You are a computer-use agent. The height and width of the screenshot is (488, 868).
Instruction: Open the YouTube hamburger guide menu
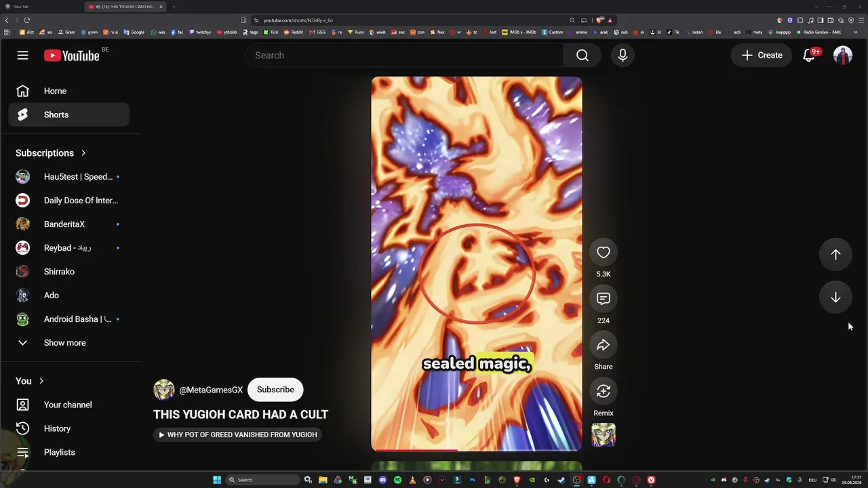coord(22,56)
